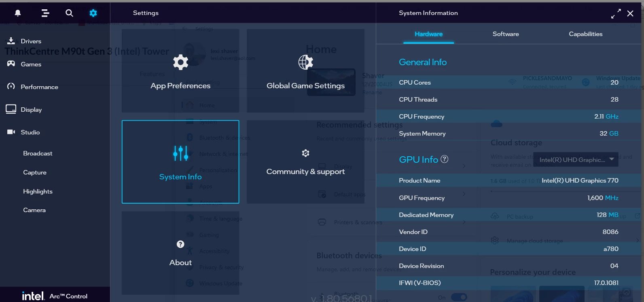The height and width of the screenshot is (302, 644).
Task: Click the IFWI (V-BIOS) row
Action: 508,283
